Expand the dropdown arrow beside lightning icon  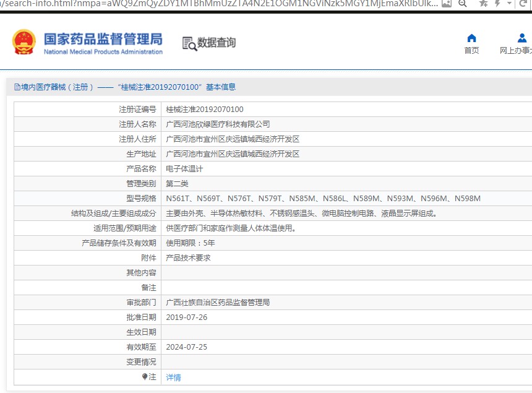509,4
